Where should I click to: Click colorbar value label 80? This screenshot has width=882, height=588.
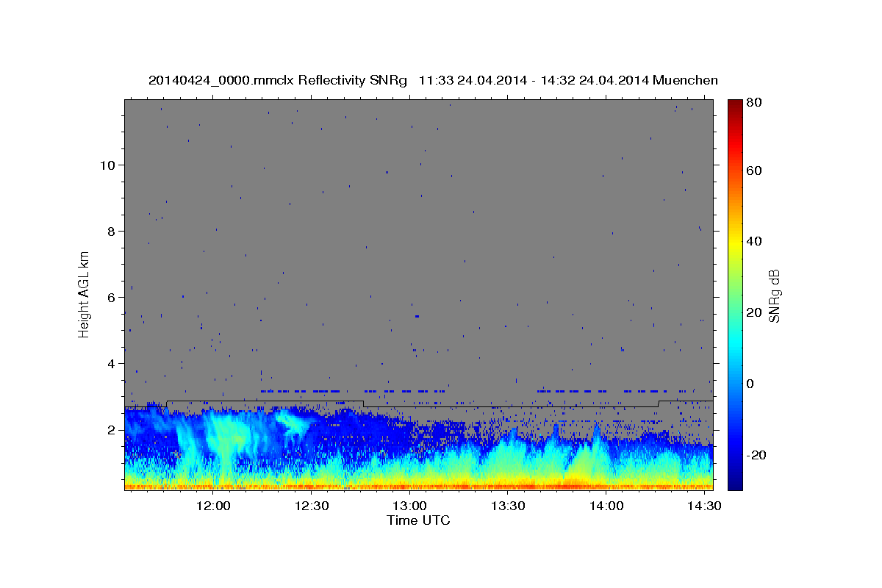pyautogui.click(x=755, y=103)
